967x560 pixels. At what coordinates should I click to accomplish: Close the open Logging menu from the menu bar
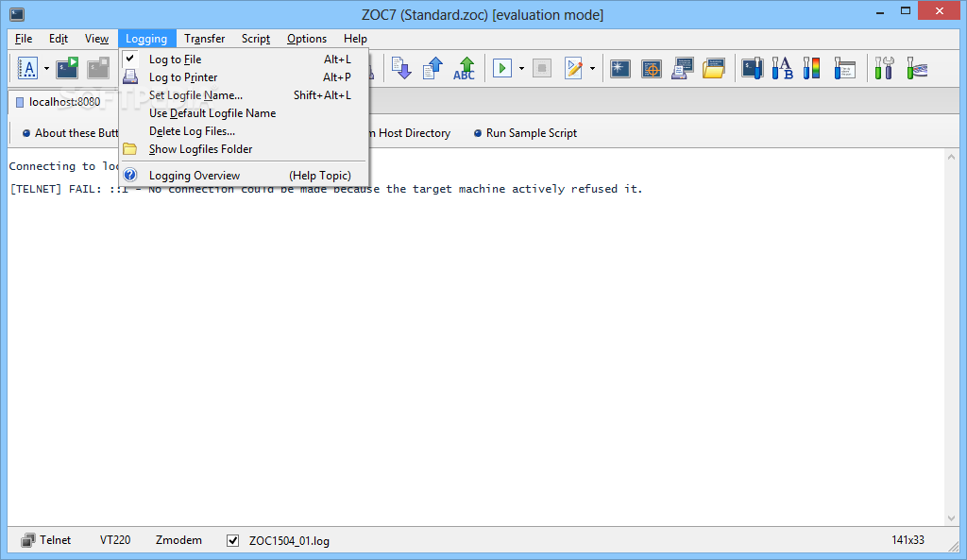pyautogui.click(x=146, y=38)
